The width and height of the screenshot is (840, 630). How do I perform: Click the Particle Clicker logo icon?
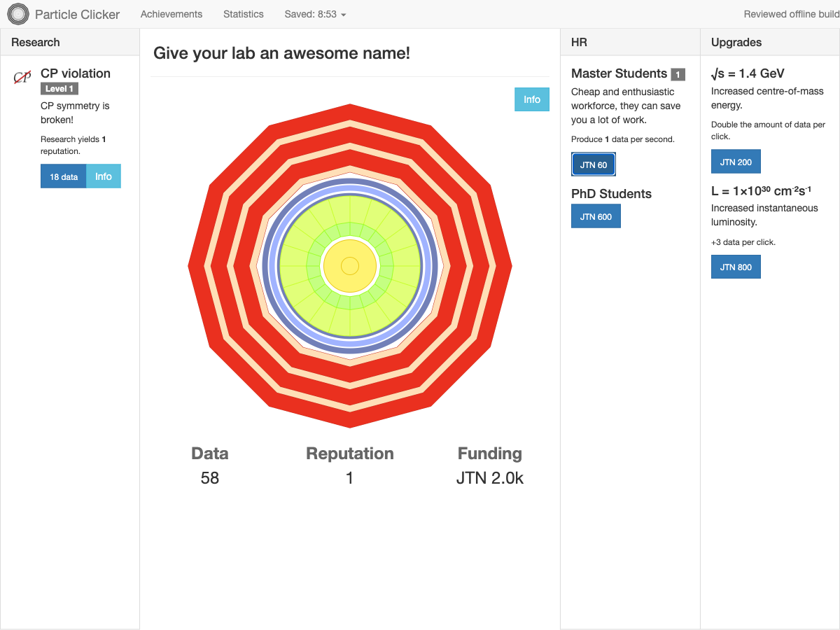(18, 14)
